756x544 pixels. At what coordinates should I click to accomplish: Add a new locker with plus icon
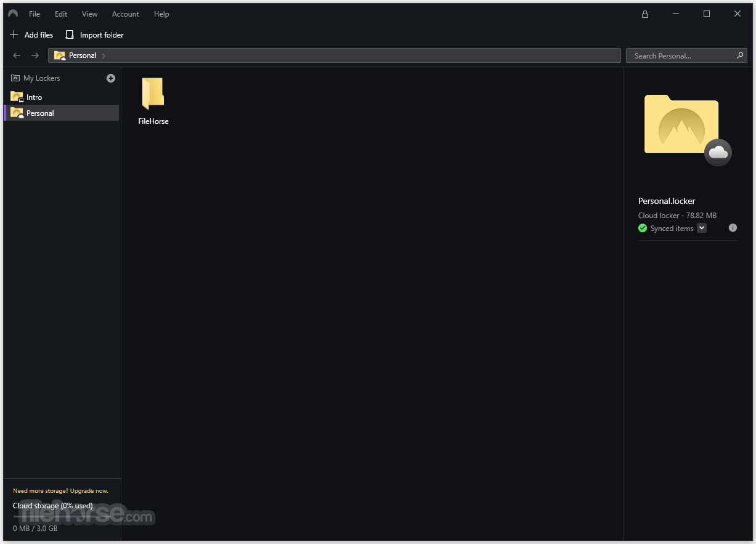click(111, 78)
